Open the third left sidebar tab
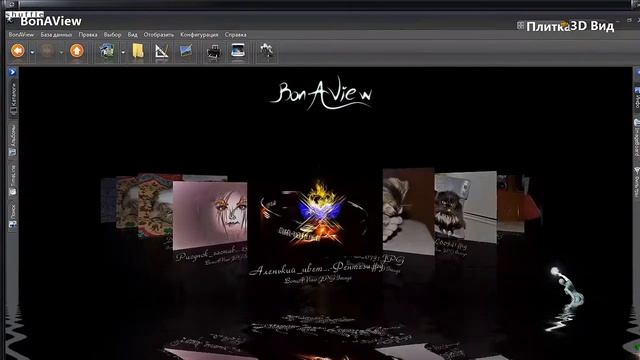The image size is (640, 360). [x=13, y=180]
